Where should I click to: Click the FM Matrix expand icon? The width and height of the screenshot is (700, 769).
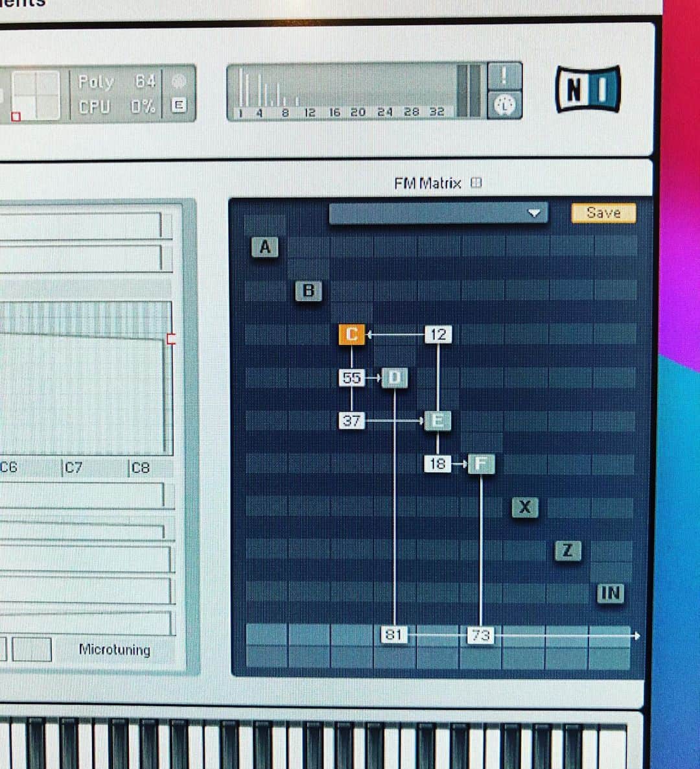click(x=476, y=183)
